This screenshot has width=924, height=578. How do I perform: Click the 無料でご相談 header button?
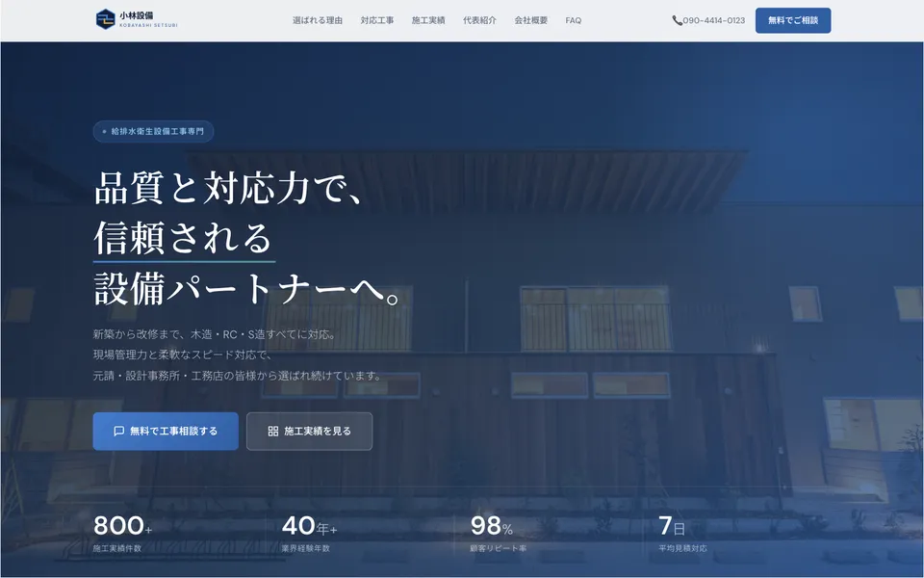(793, 20)
